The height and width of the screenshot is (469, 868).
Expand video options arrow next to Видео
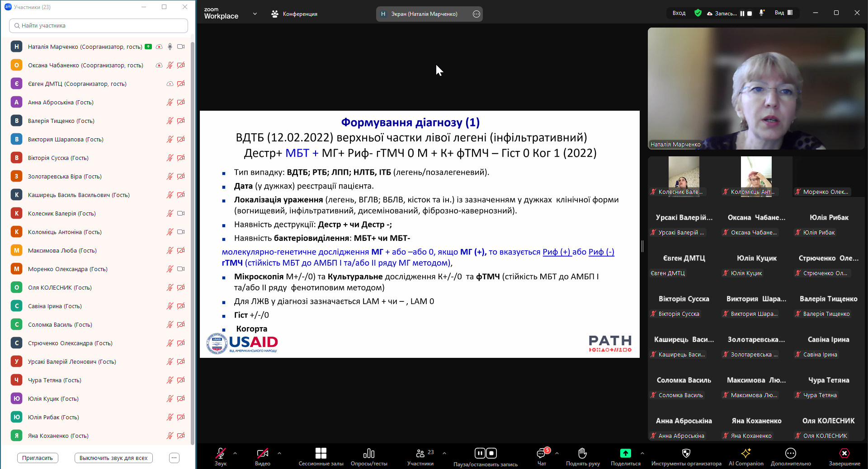click(279, 453)
